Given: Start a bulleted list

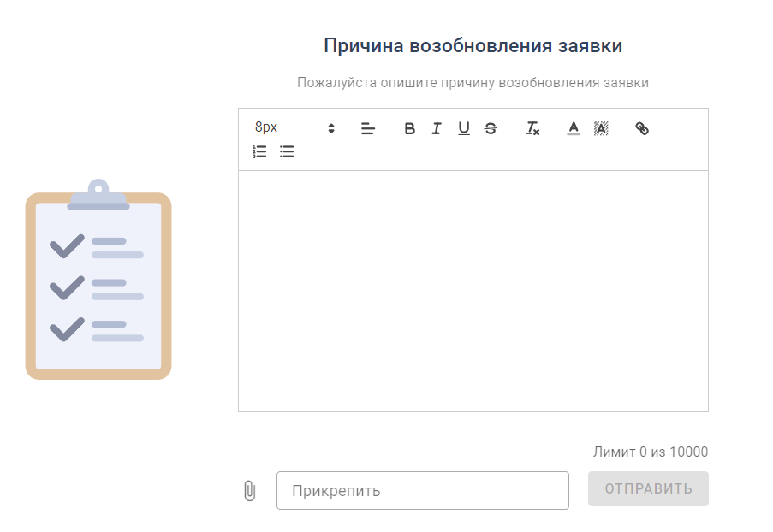Looking at the screenshot, I should (x=287, y=151).
